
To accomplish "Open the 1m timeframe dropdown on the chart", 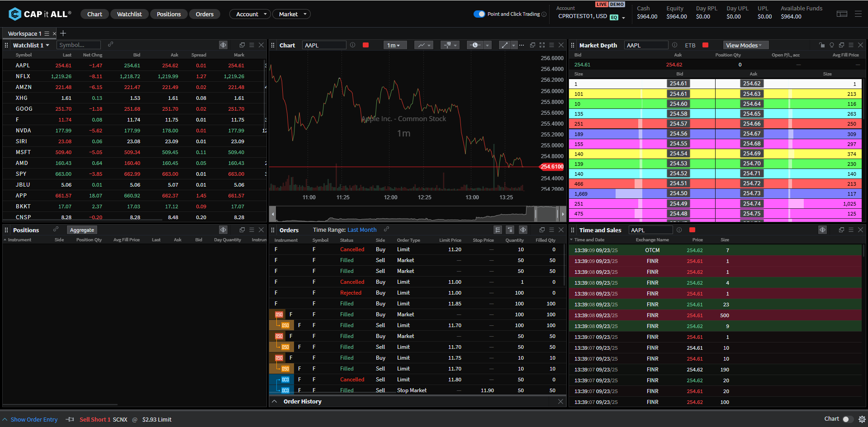I will click(x=394, y=45).
